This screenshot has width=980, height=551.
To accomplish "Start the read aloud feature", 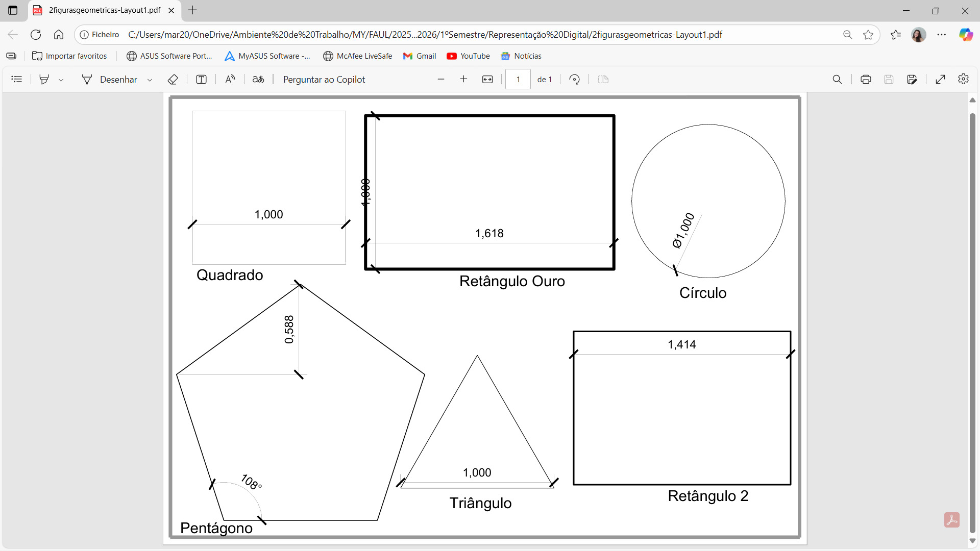I will pyautogui.click(x=230, y=79).
